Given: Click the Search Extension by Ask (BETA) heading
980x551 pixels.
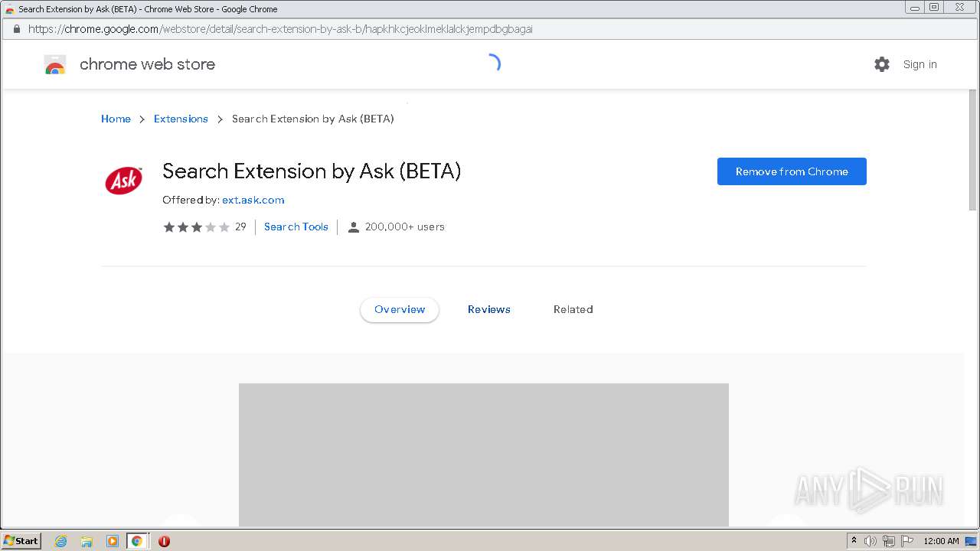Looking at the screenshot, I should (x=312, y=171).
